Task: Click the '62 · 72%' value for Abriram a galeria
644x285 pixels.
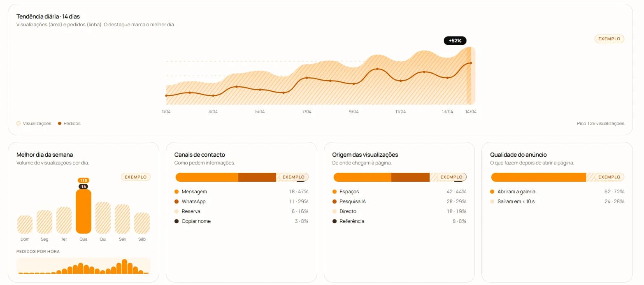Action: [614, 192]
